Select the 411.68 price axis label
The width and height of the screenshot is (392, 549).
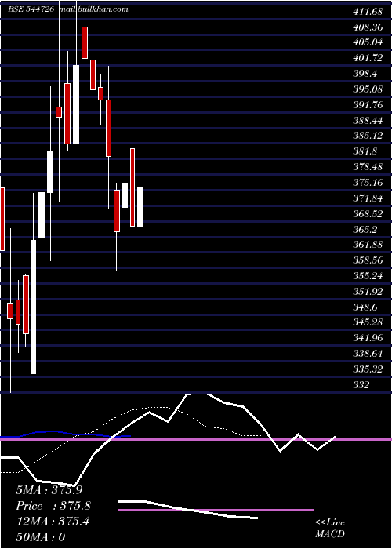point(368,12)
